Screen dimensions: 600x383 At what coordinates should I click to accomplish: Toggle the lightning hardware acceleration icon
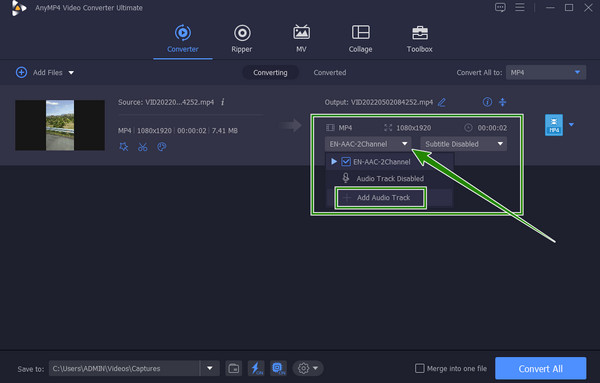click(x=256, y=368)
